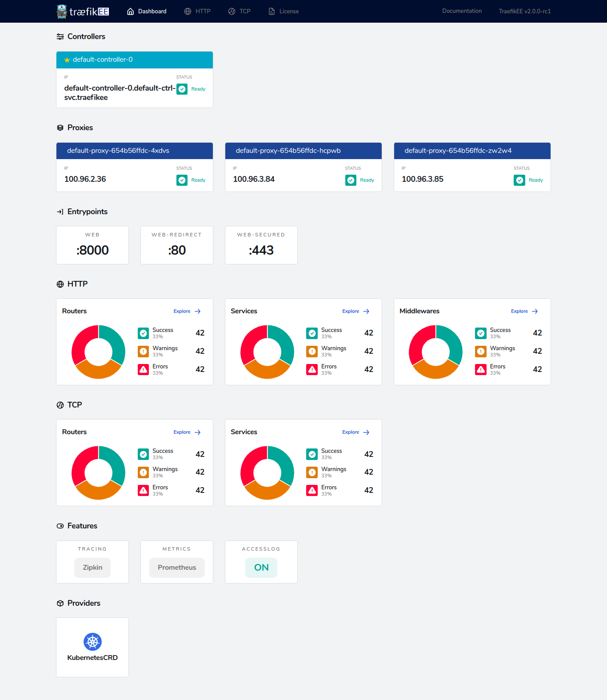Click Ready check icon for proxy 100.96.3.84
The width and height of the screenshot is (607, 700).
point(351,180)
